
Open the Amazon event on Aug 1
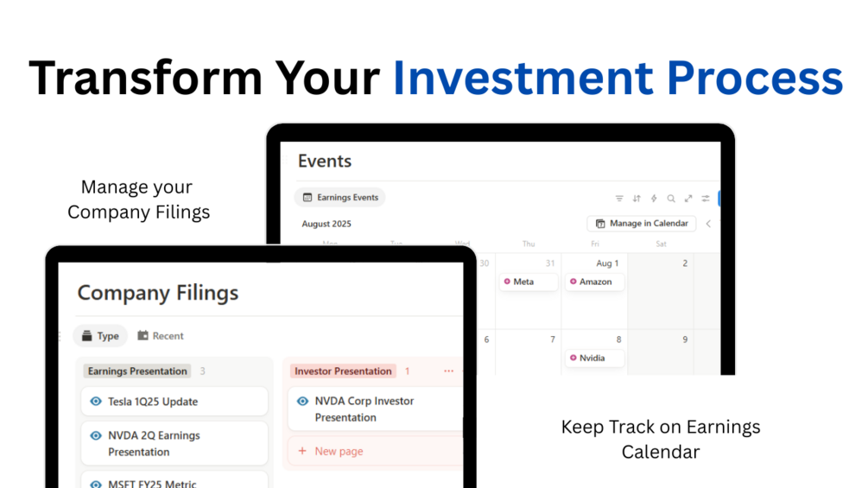click(595, 282)
